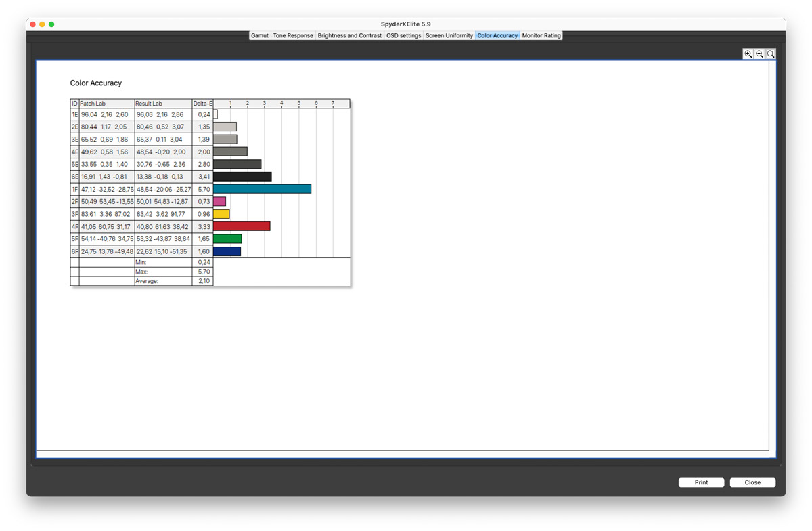The image size is (812, 531).
Task: Select the Color Accuracy tab
Action: [x=497, y=35]
